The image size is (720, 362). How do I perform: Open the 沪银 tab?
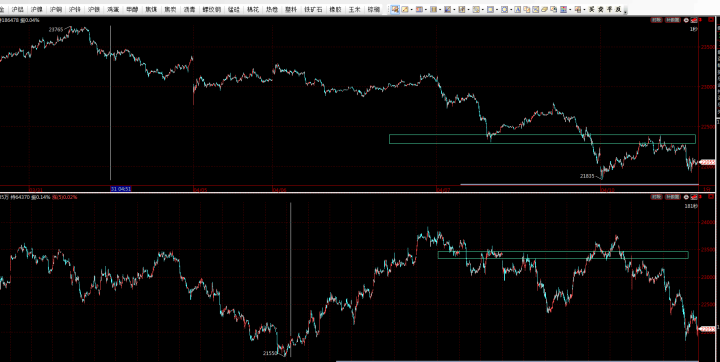pyautogui.click(x=94, y=9)
